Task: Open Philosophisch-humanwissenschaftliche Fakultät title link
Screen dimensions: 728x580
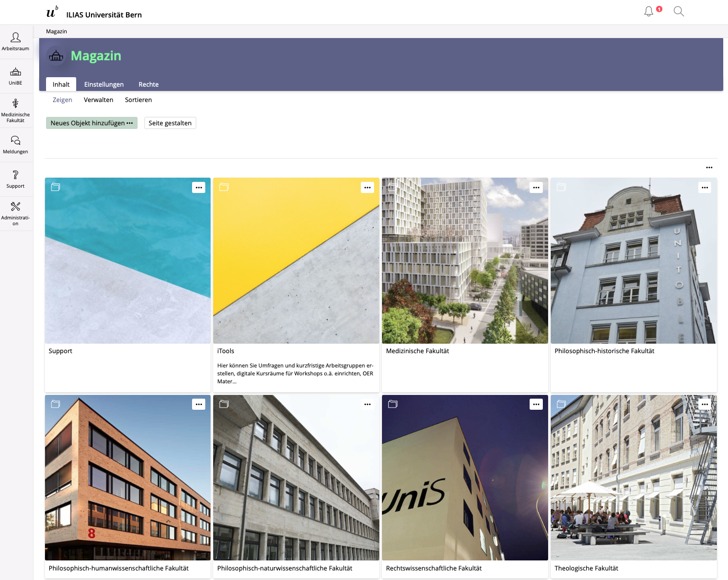Action: 119,568
